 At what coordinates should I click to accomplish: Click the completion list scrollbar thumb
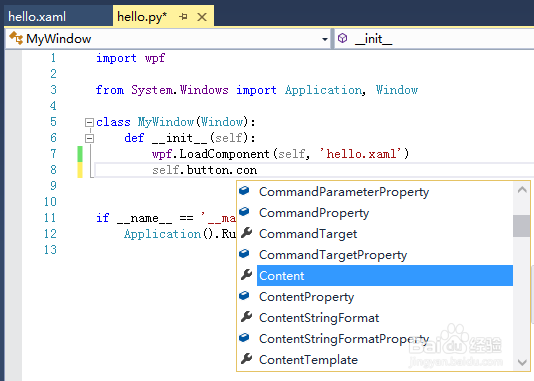pos(521,226)
